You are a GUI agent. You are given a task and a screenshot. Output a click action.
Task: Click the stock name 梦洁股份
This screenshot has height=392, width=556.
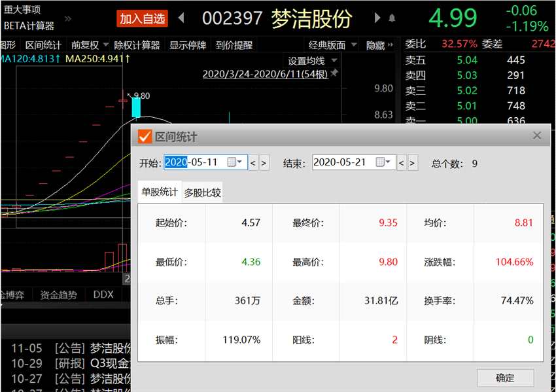tap(312, 18)
